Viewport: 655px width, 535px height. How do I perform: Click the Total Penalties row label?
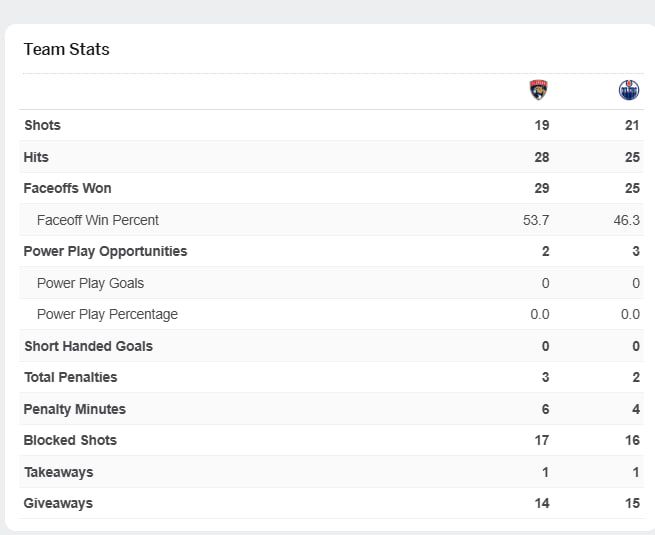[70, 377]
